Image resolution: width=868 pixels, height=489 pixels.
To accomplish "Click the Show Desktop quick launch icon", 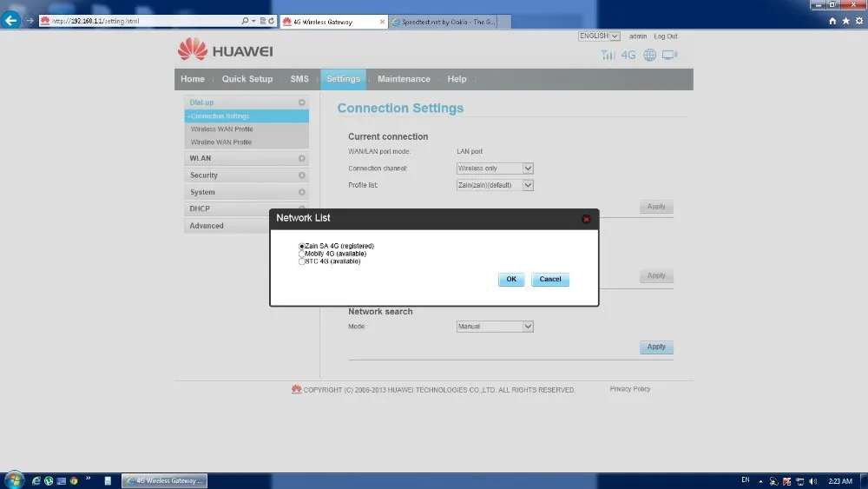I will click(x=62, y=480).
